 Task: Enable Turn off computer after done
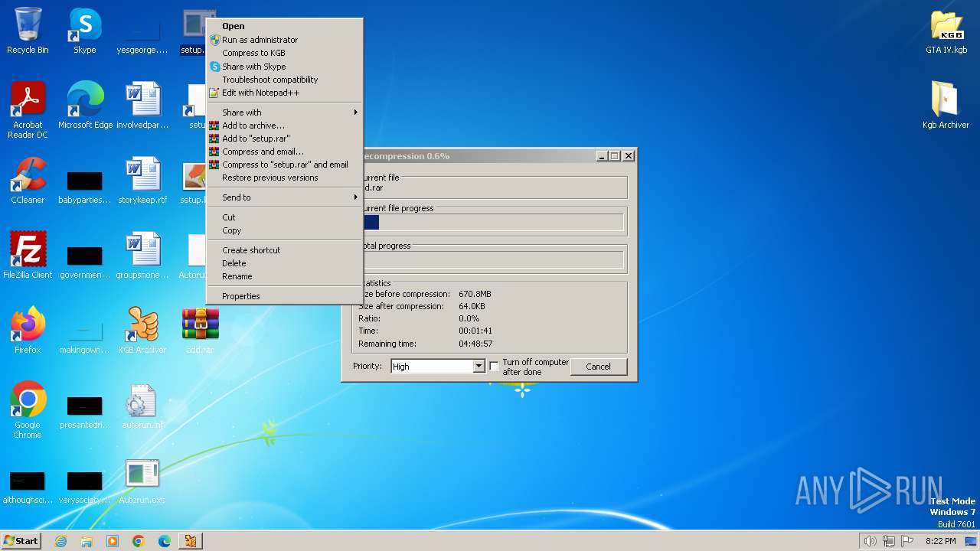[x=495, y=367]
